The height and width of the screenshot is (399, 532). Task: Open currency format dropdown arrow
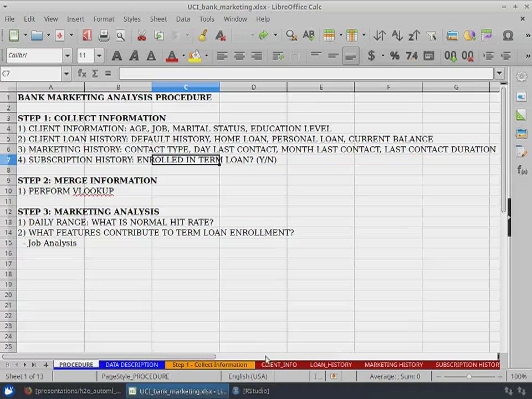click(383, 55)
